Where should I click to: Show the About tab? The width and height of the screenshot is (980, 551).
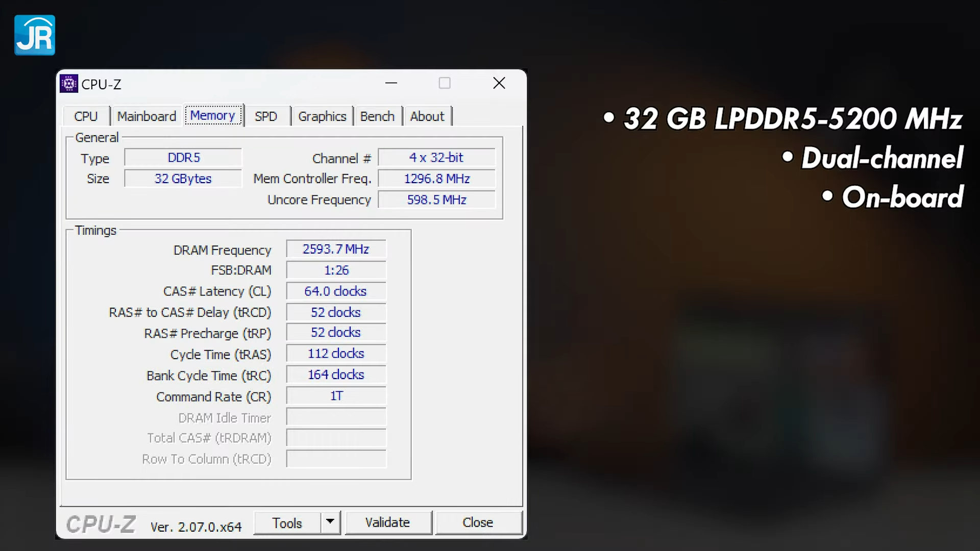pos(427,116)
